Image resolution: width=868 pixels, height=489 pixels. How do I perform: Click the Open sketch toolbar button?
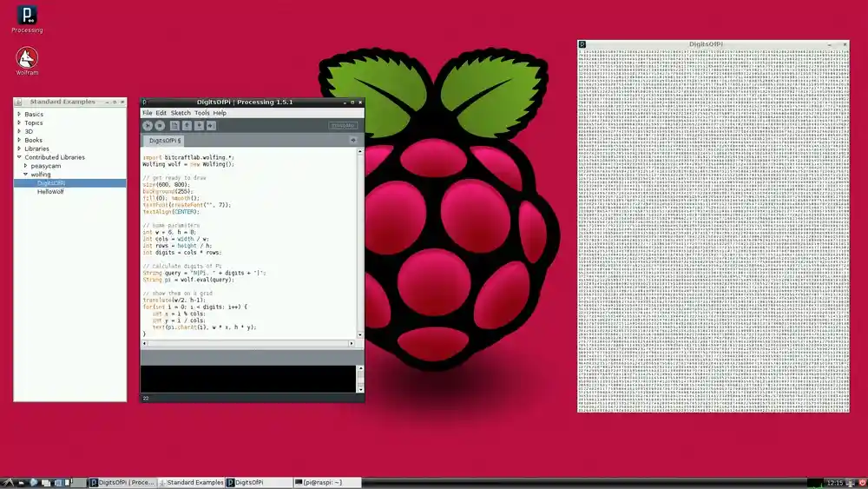pyautogui.click(x=187, y=126)
